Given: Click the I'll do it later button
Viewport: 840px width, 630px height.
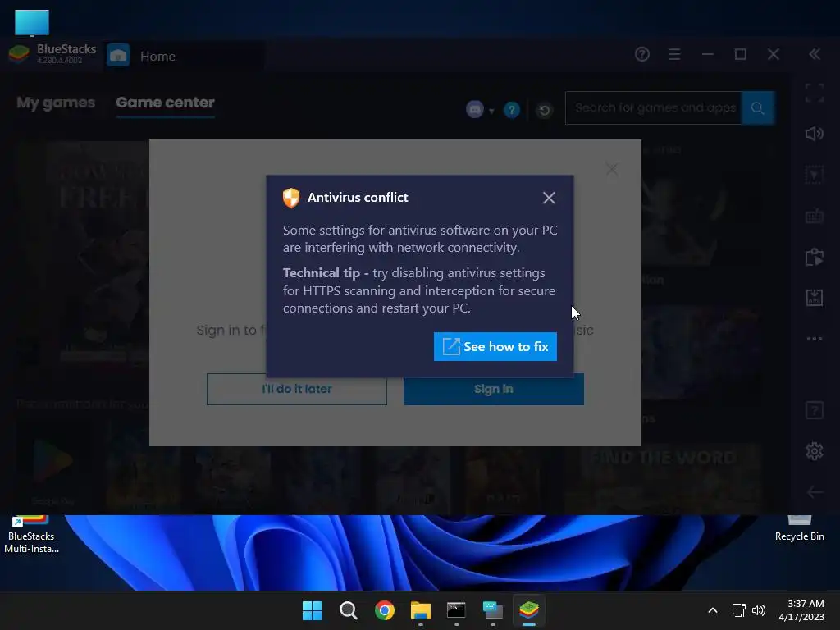Looking at the screenshot, I should pyautogui.click(x=297, y=389).
